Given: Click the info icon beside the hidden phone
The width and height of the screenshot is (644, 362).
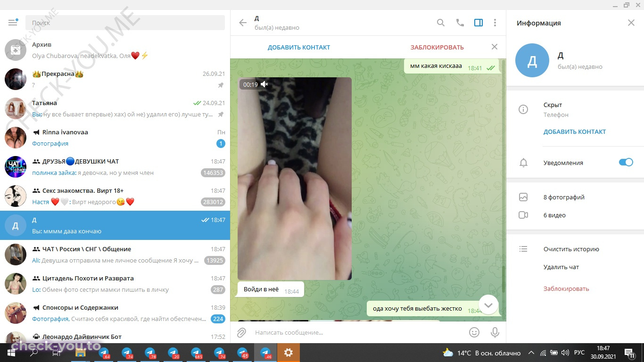Looking at the screenshot, I should pyautogui.click(x=523, y=109).
